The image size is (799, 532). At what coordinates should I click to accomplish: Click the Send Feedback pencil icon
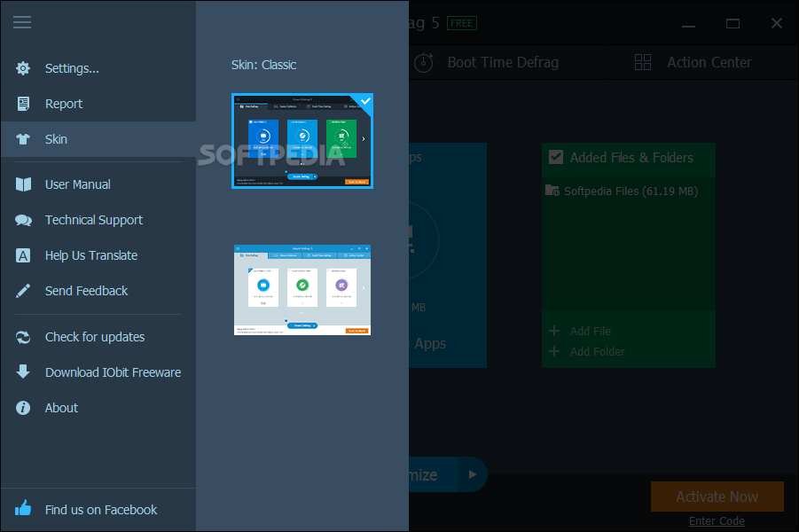(x=23, y=291)
